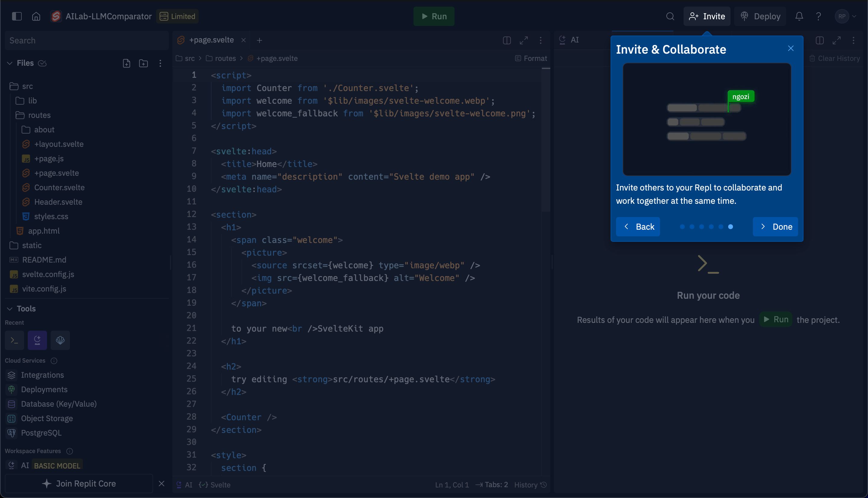
Task: Open PostgreSQL tool
Action: coord(41,433)
